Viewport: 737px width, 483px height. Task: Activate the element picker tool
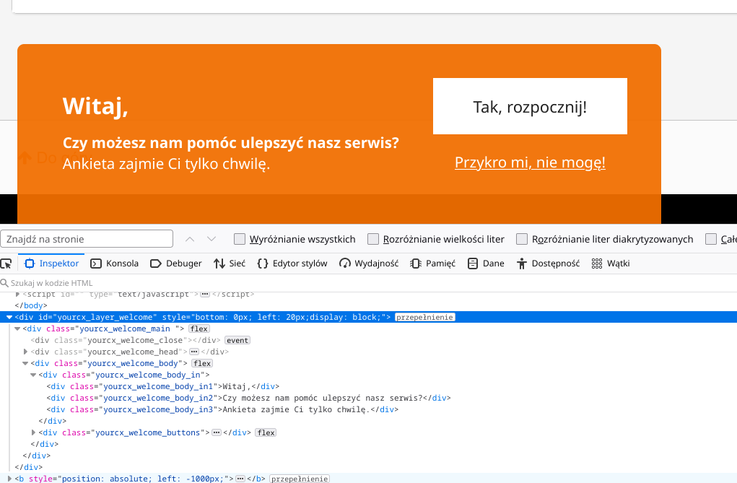coord(6,264)
